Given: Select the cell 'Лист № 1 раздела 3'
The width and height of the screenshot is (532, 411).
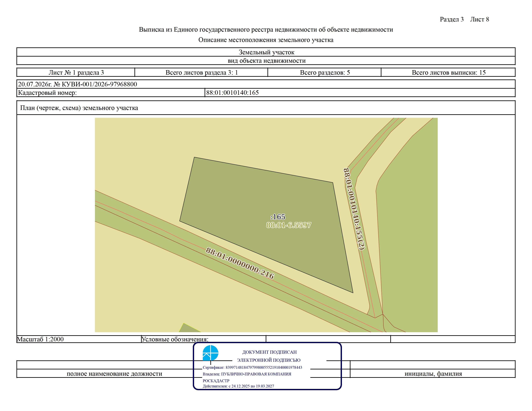Looking at the screenshot, I should pos(76,72).
